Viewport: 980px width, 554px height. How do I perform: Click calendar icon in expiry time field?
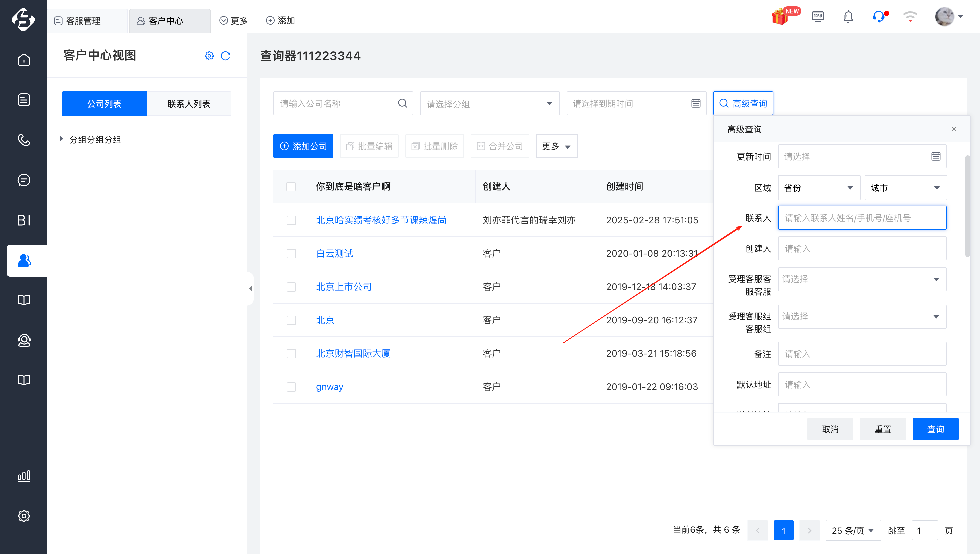coord(695,103)
